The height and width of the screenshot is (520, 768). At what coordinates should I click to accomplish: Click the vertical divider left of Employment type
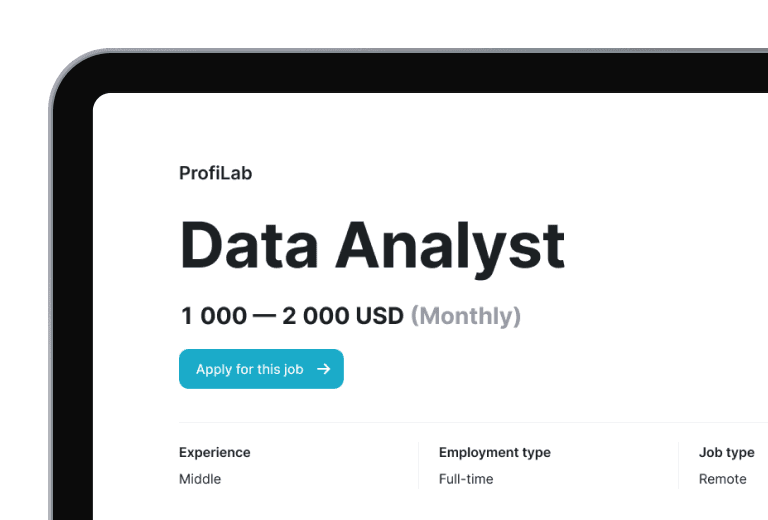(418, 465)
